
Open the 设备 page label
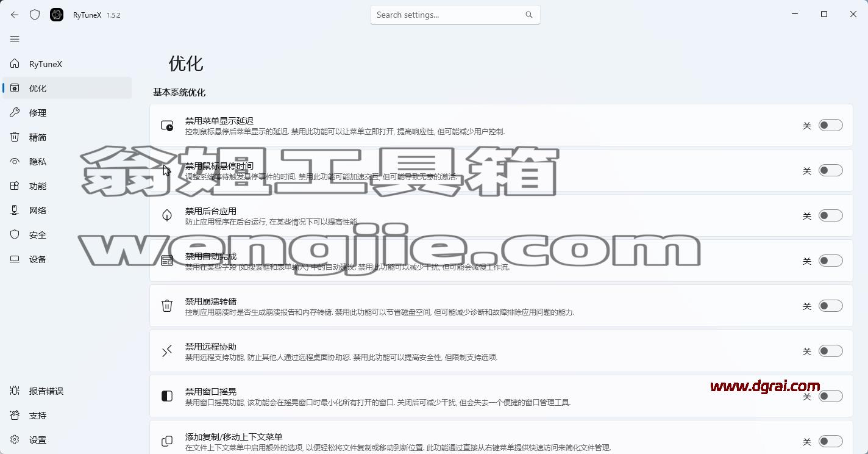click(x=38, y=259)
